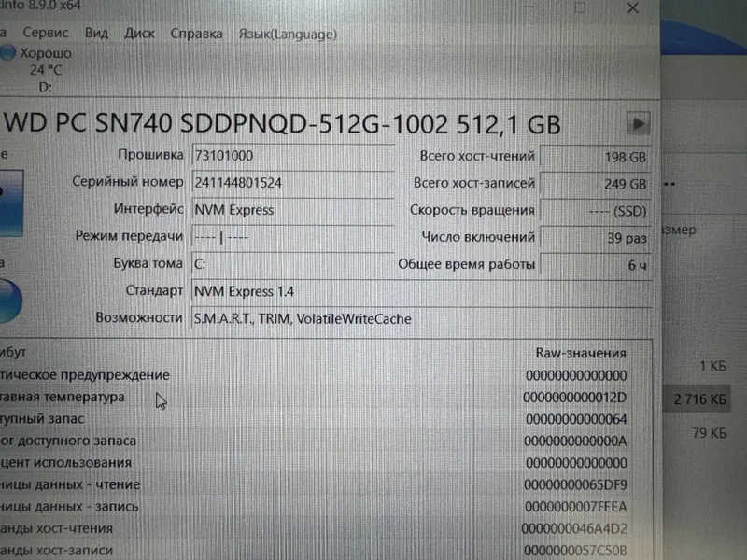This screenshot has width=747, height=560.
Task: Click raw value 0000000000064
Action: (x=576, y=419)
